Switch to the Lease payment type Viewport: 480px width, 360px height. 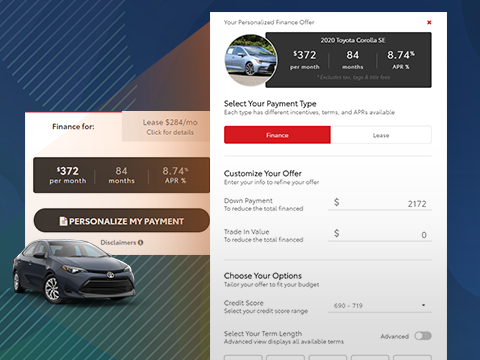click(x=381, y=135)
